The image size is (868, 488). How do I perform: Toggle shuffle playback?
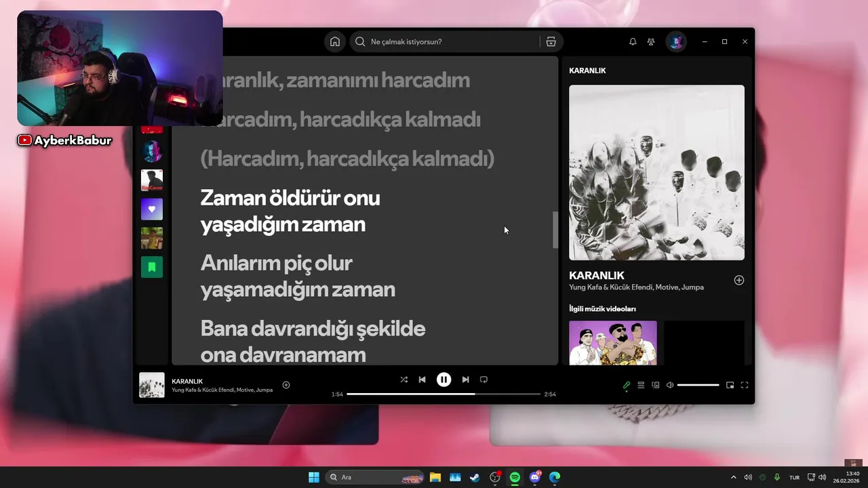tap(404, 380)
